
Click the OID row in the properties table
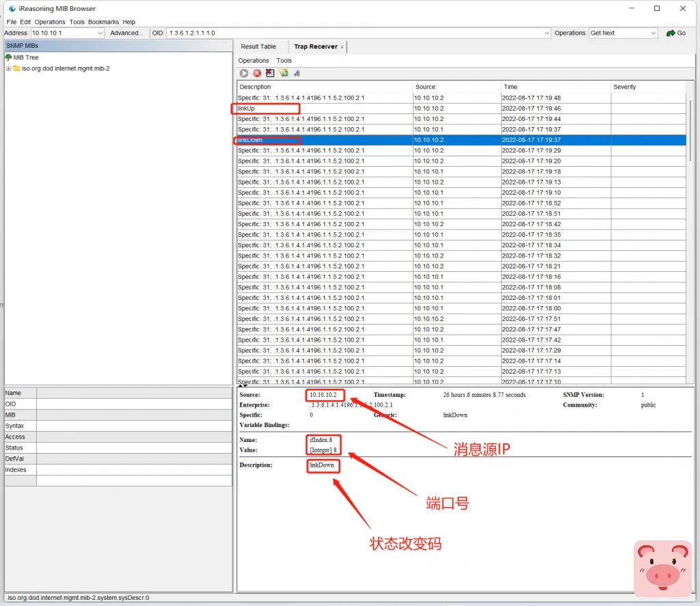118,404
